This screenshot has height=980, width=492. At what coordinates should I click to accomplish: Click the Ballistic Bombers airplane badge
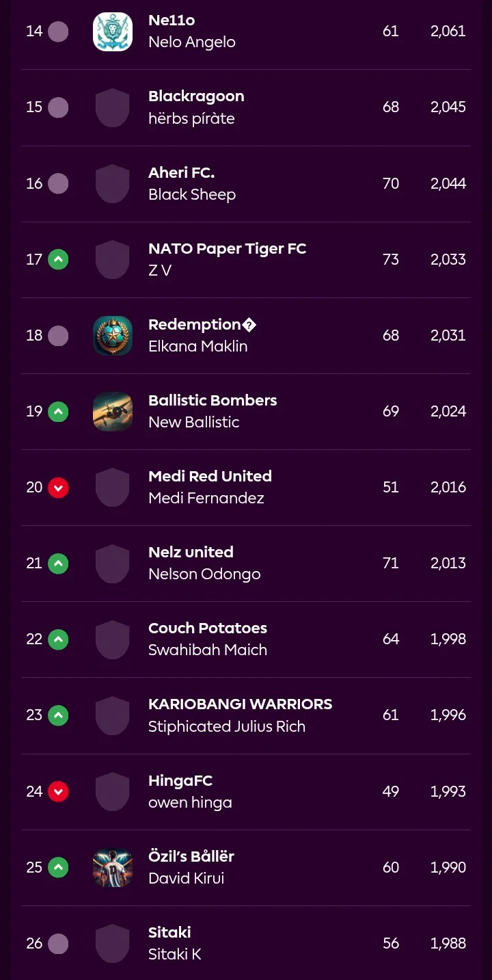113,412
